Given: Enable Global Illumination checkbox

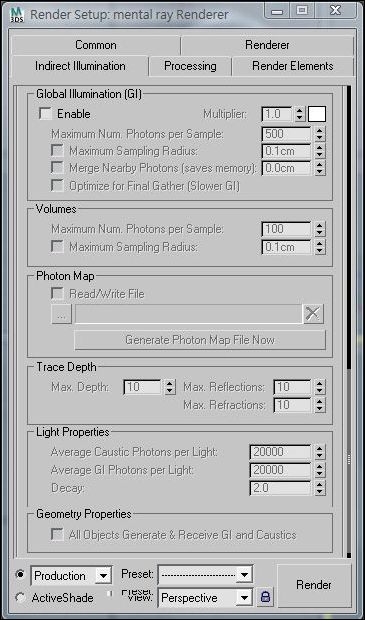Looking at the screenshot, I should [x=45, y=114].
